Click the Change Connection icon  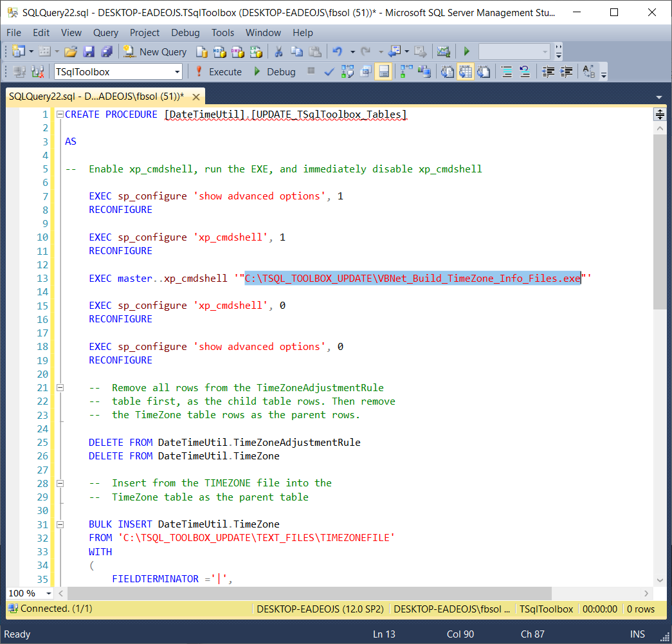(37, 71)
